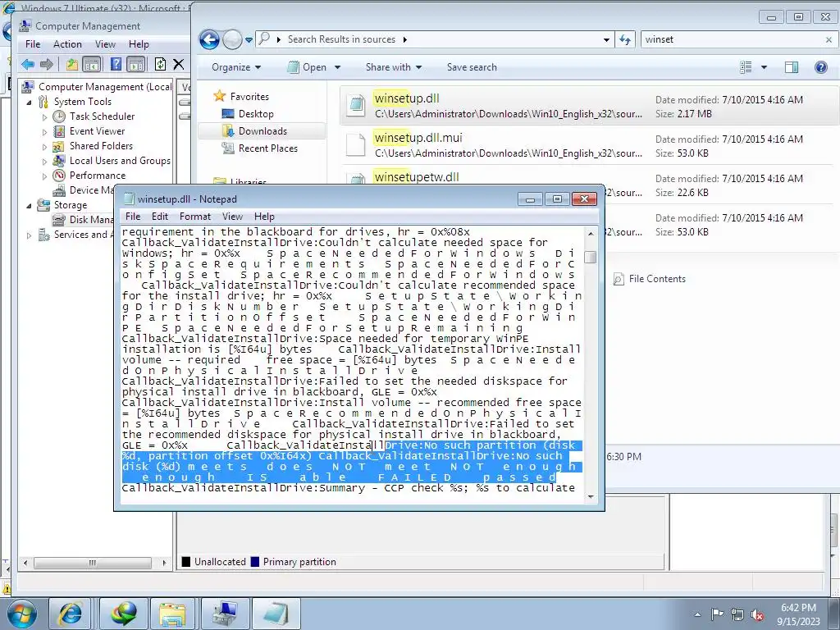Collapse the Storage tree node
Viewport: 840px width, 630px height.
click(29, 205)
